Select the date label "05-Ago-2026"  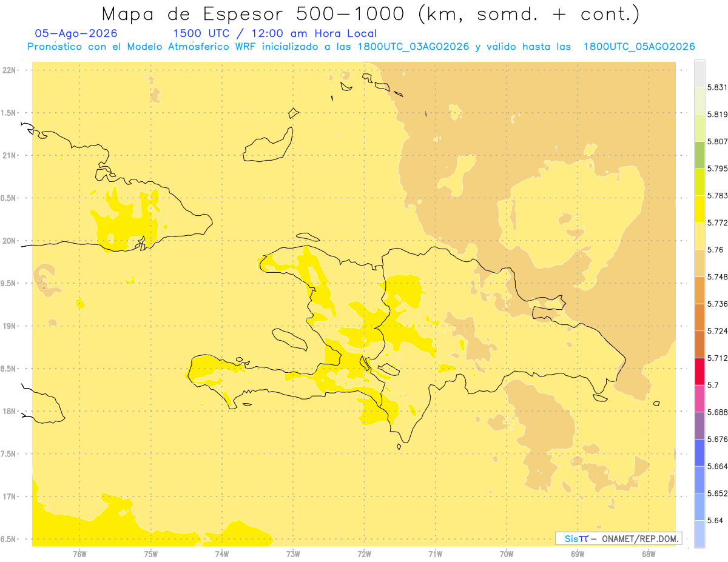[76, 34]
